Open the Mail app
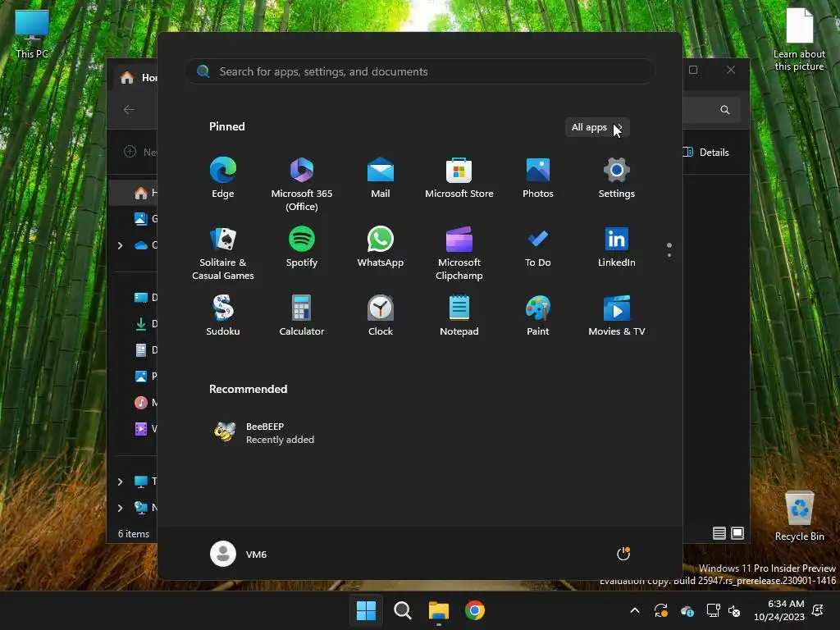 [x=381, y=178]
